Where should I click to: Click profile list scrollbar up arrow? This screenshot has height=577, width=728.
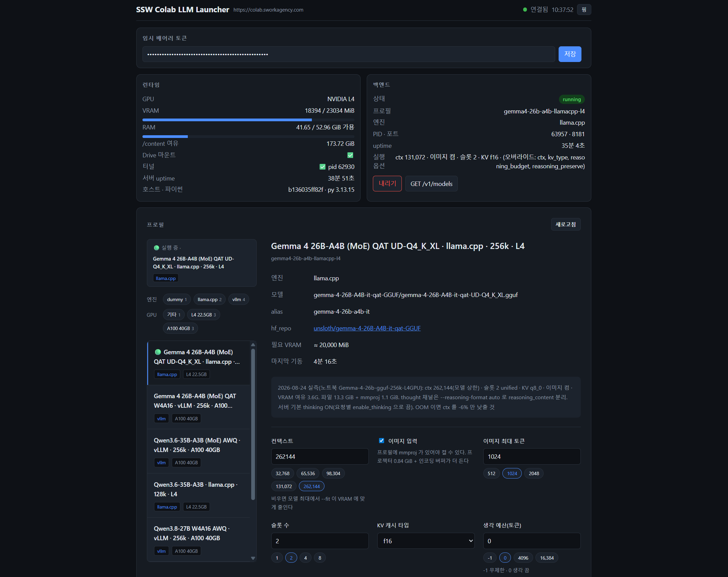(253, 345)
